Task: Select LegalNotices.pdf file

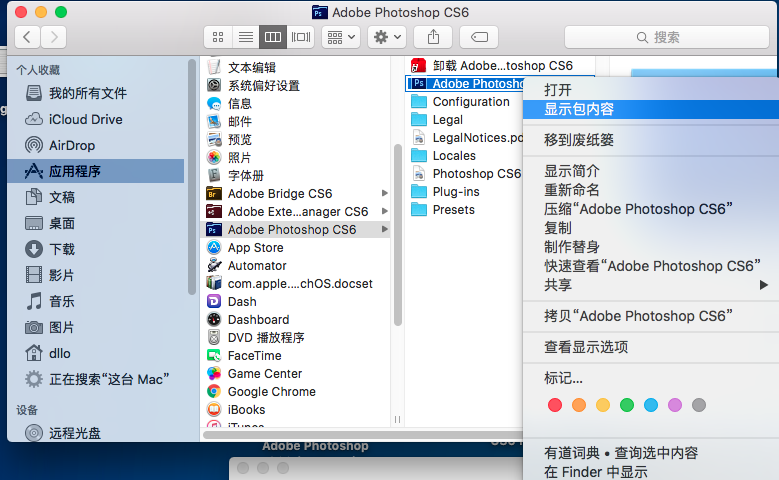Action: [x=465, y=138]
